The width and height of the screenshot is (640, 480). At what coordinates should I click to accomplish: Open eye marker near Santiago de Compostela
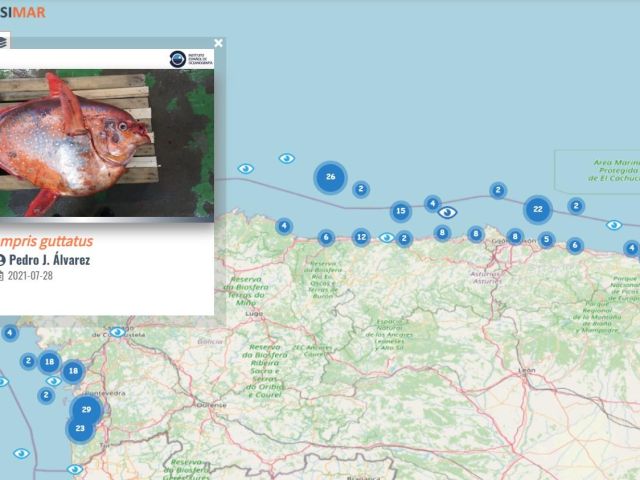(x=117, y=332)
